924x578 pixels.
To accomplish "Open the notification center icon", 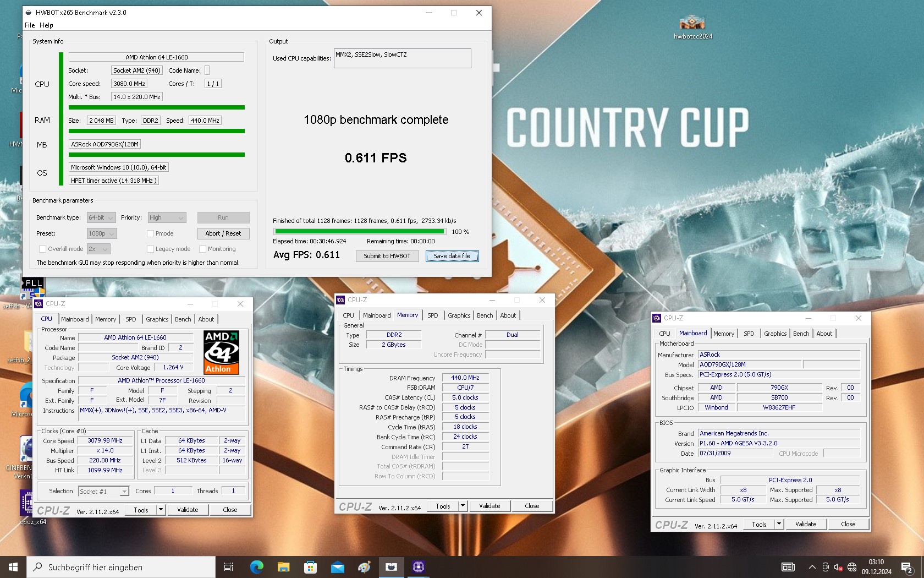I will (907, 567).
